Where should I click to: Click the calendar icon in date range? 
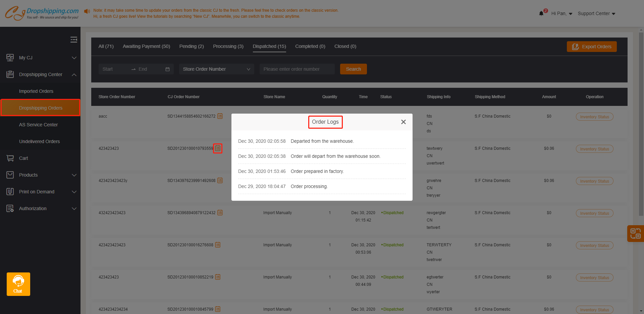[x=167, y=69]
